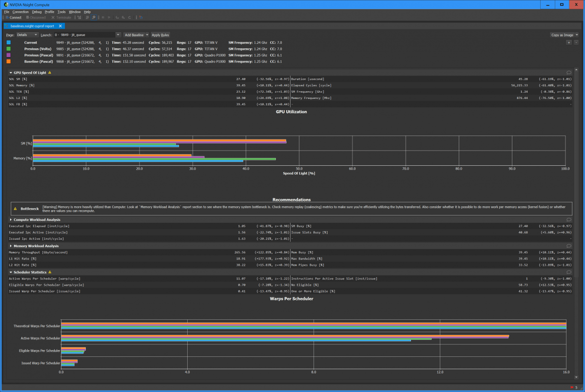585x392 pixels.
Task: Click warning icon beside GPU Speed Of Light
Action: [x=49, y=73]
